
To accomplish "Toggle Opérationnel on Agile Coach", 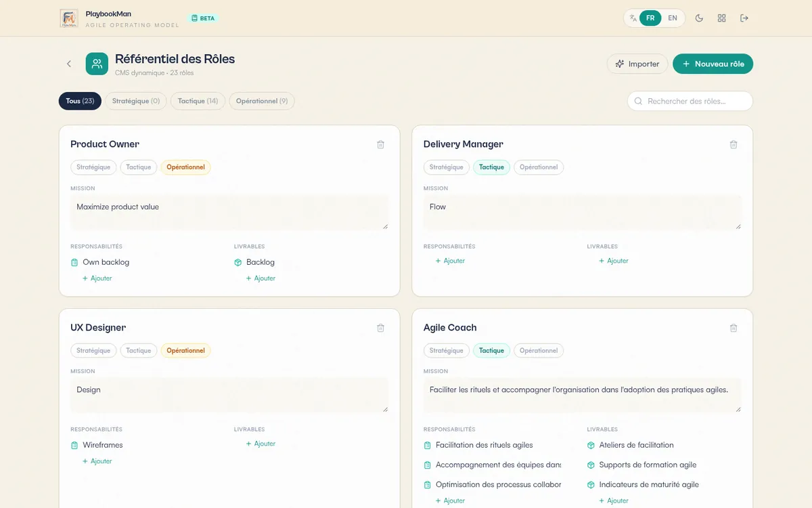I will click(x=539, y=351).
